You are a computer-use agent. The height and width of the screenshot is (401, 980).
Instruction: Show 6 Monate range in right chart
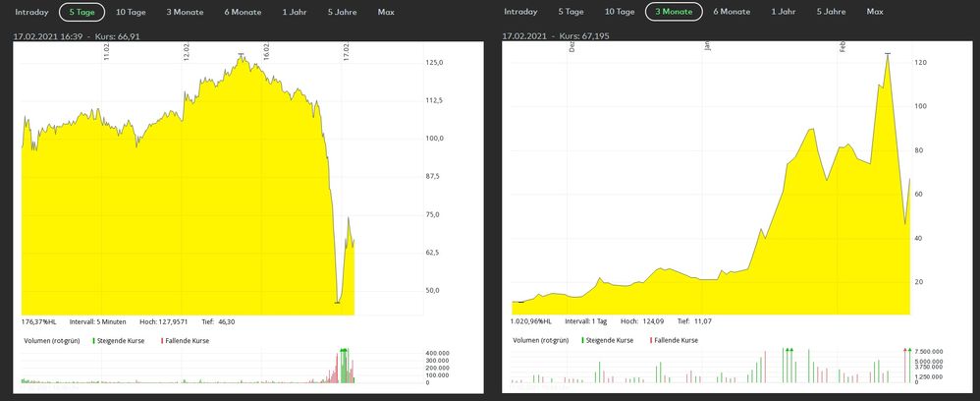tap(732, 12)
